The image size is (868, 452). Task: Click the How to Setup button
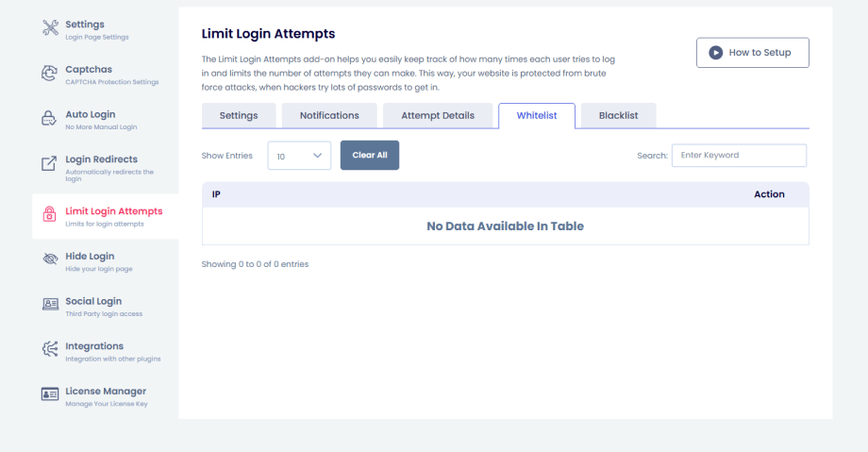click(x=753, y=53)
